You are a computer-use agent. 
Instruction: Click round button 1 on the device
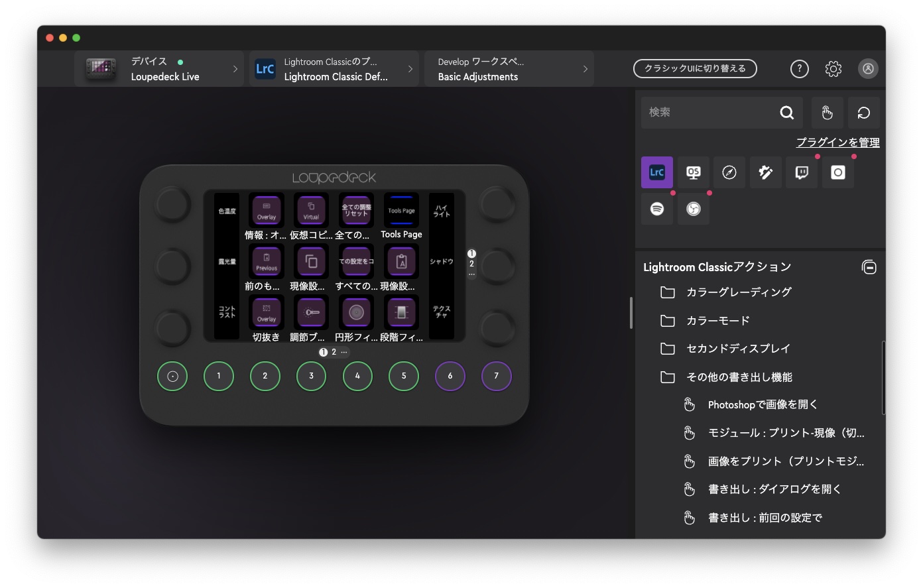pos(219,376)
